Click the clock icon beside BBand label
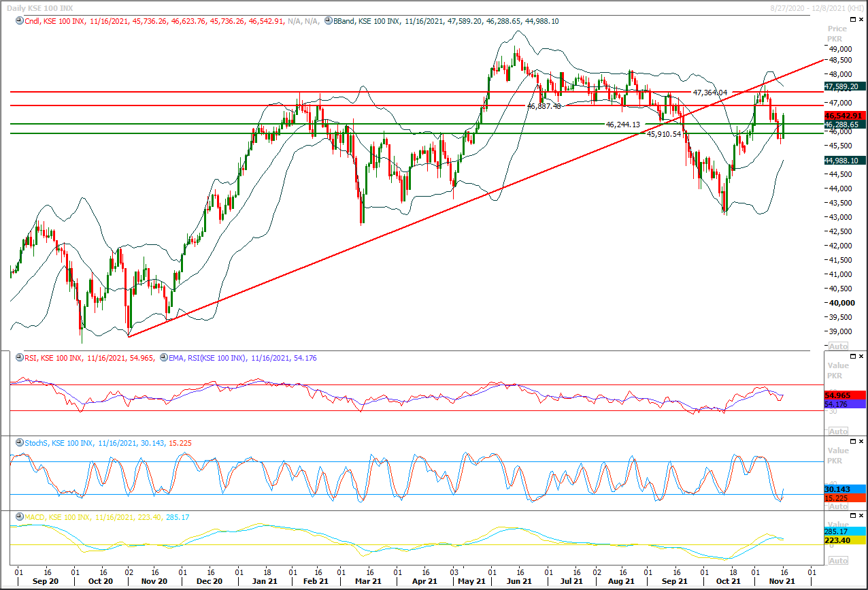The image size is (868, 590). click(329, 21)
